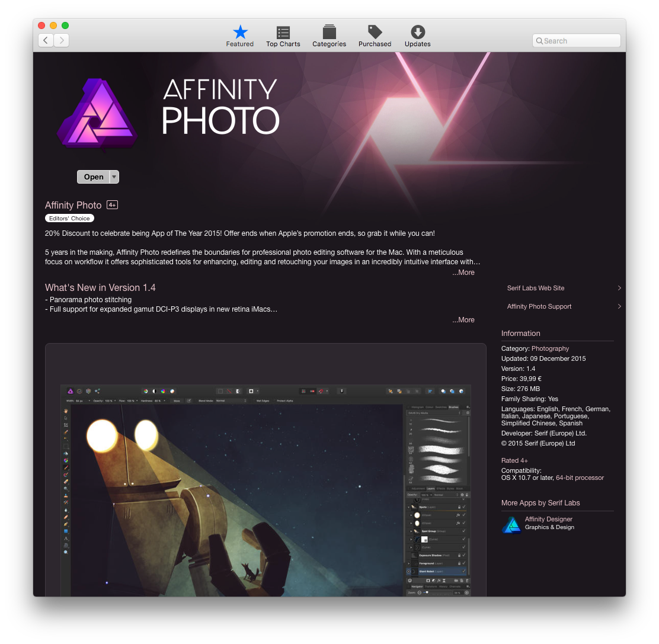659x644 pixels.
Task: Open the Updates tab
Action: coord(417,36)
